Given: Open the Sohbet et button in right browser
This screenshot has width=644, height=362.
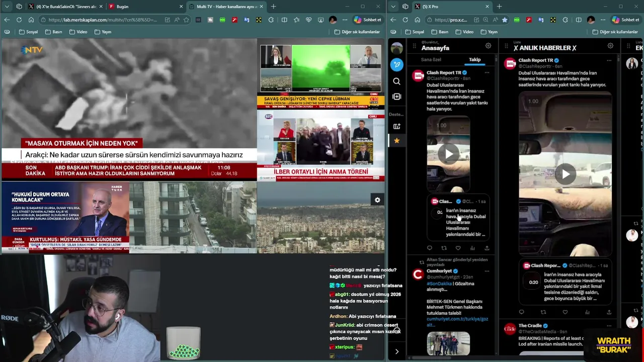Looking at the screenshot, I should pyautogui.click(x=625, y=20).
